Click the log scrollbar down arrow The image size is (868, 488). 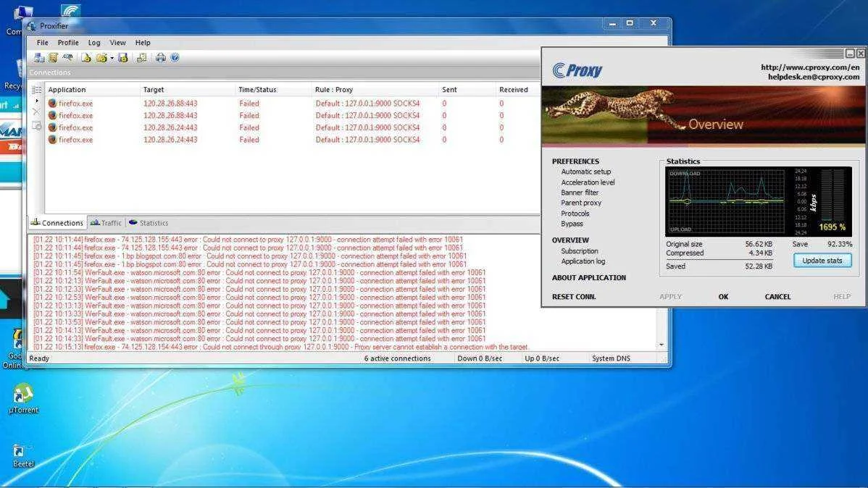[662, 345]
